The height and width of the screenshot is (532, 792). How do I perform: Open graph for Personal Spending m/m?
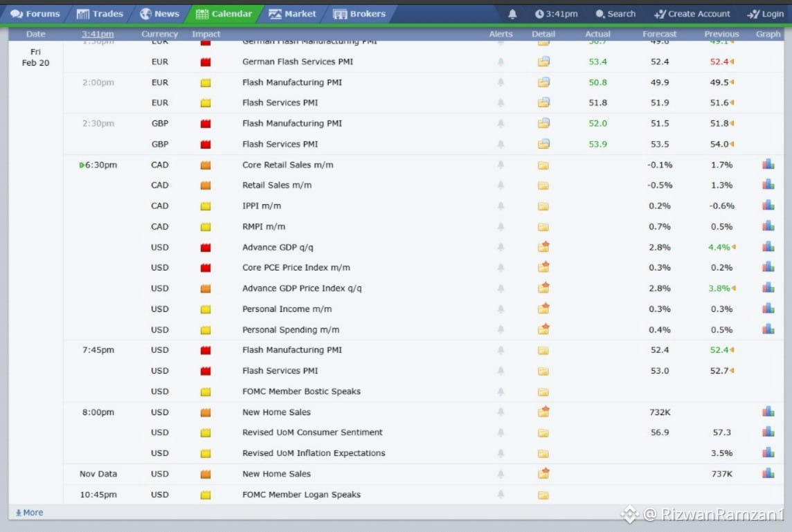point(768,329)
